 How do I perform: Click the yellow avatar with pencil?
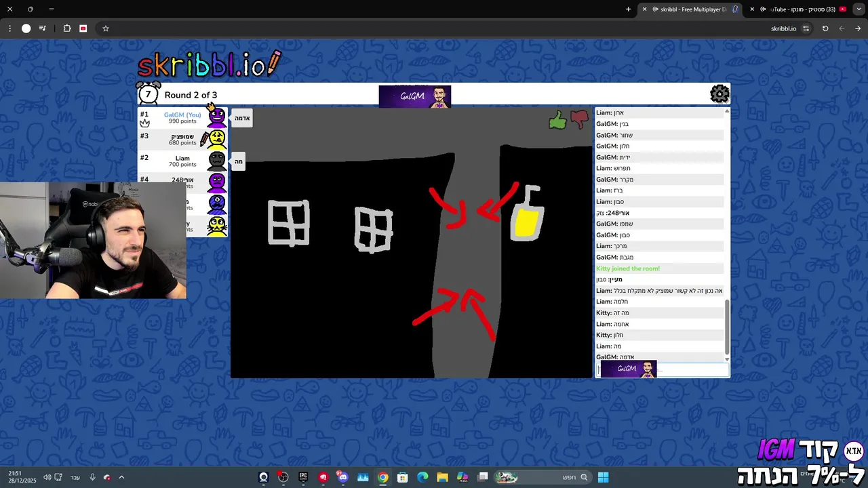(x=216, y=139)
